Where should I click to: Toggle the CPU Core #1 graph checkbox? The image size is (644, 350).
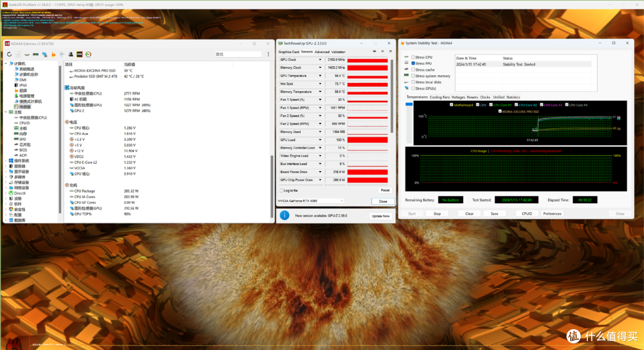coord(491,105)
